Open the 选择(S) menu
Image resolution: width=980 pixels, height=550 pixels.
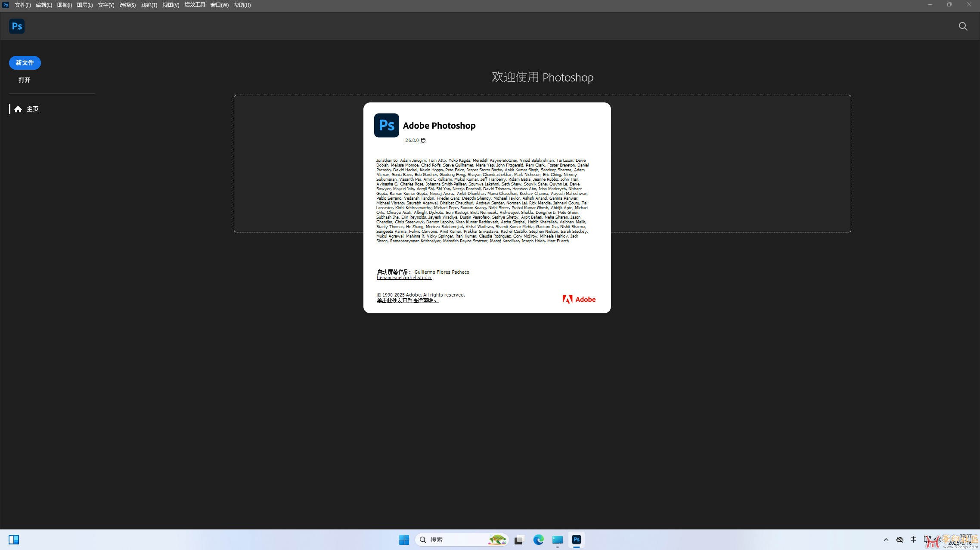(127, 5)
